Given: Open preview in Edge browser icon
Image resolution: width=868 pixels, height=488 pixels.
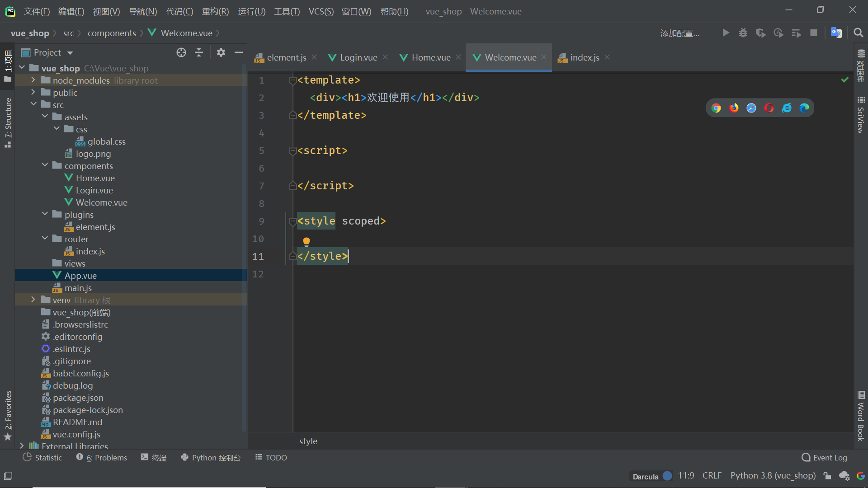Looking at the screenshot, I should pos(804,108).
